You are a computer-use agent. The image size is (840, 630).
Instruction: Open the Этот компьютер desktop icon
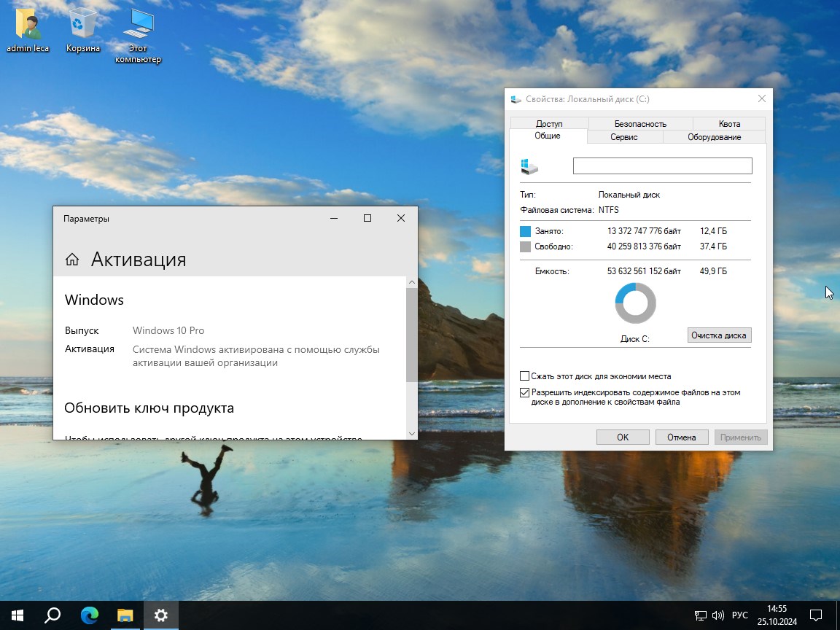tap(138, 25)
